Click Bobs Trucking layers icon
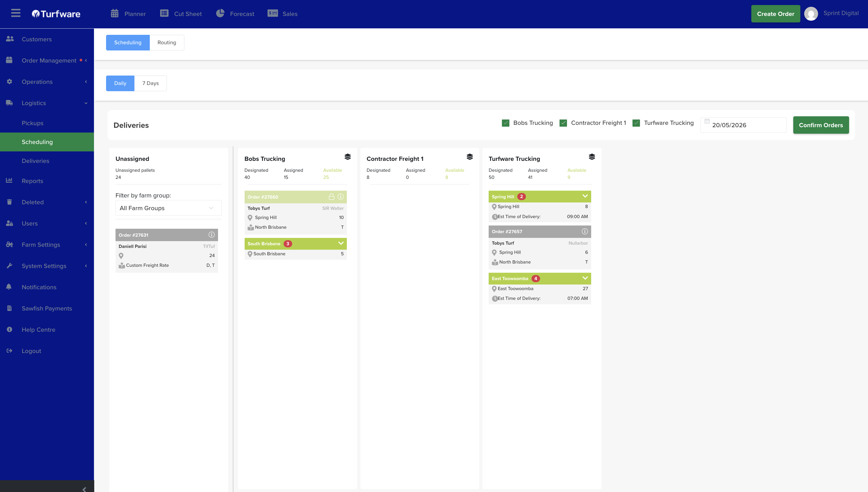Image resolution: width=868 pixels, height=492 pixels. click(x=348, y=157)
